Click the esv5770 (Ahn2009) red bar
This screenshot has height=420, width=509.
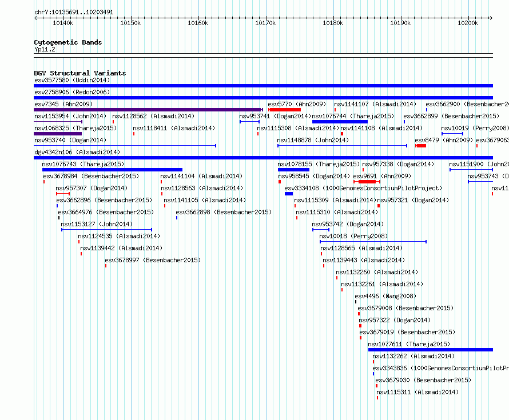285,110
